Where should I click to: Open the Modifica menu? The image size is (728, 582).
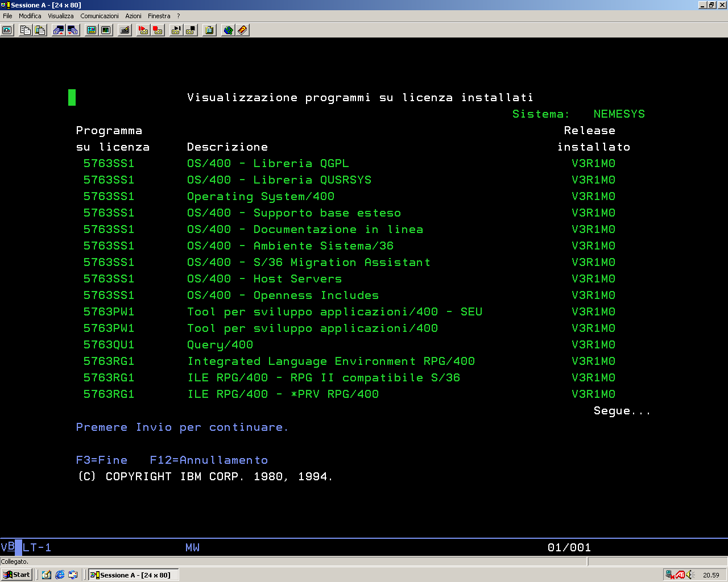30,16
